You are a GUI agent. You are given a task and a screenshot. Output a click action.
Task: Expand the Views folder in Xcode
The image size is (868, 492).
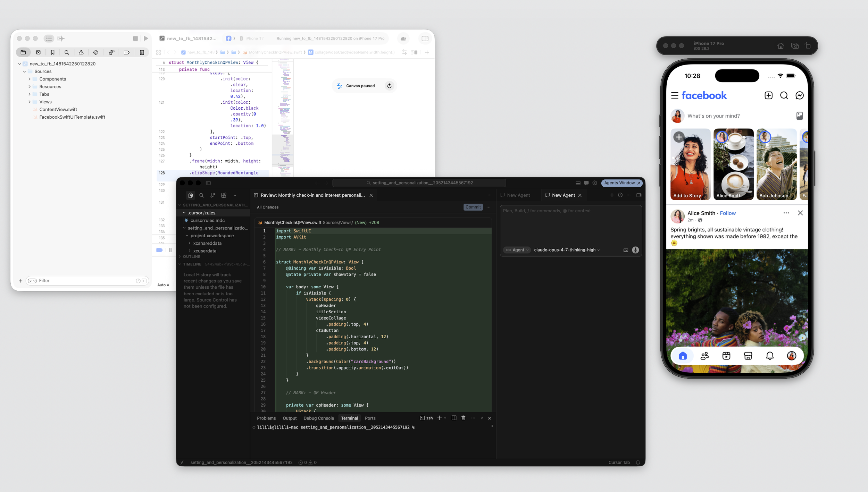pos(30,102)
